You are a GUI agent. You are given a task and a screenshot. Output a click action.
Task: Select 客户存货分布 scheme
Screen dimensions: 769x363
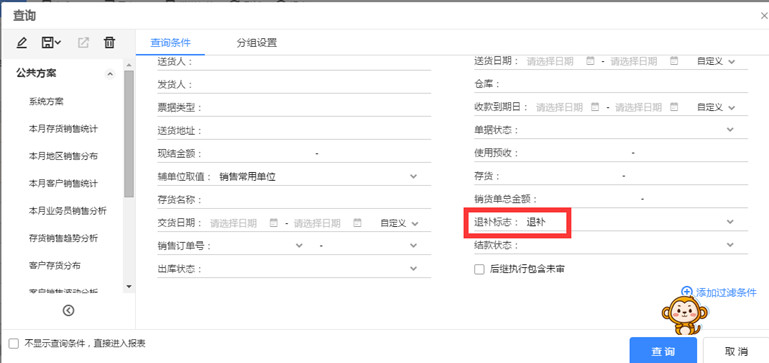tap(54, 265)
